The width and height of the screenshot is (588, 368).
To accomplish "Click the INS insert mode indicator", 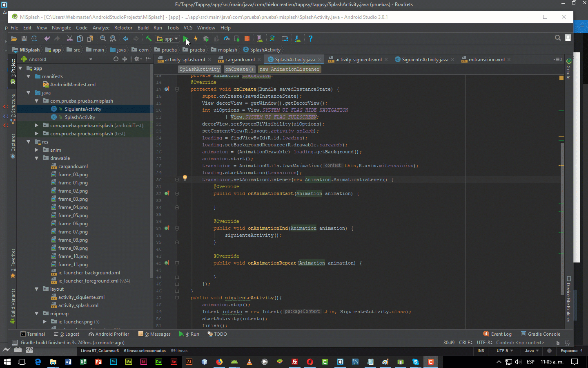I will (481, 351).
